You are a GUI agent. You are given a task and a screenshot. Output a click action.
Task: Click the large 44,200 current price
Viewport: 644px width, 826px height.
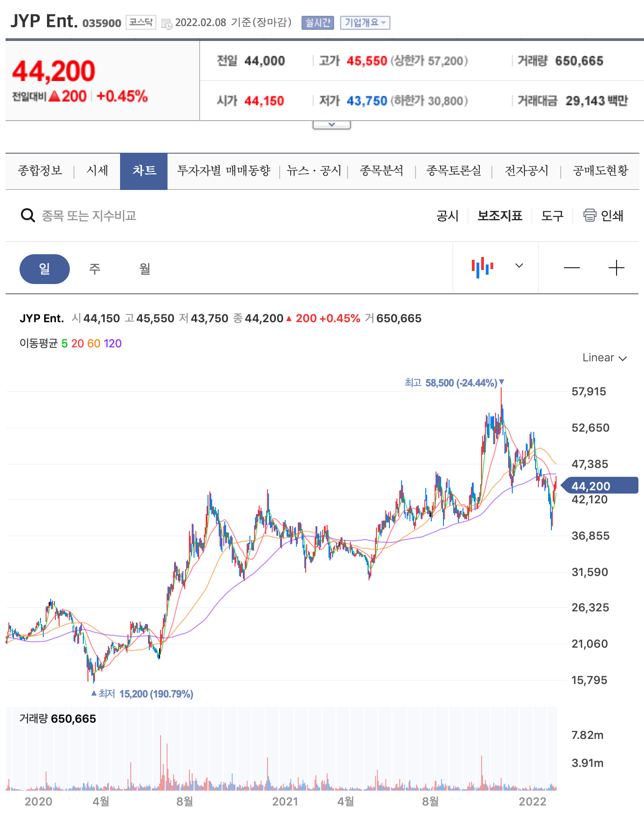tap(54, 71)
